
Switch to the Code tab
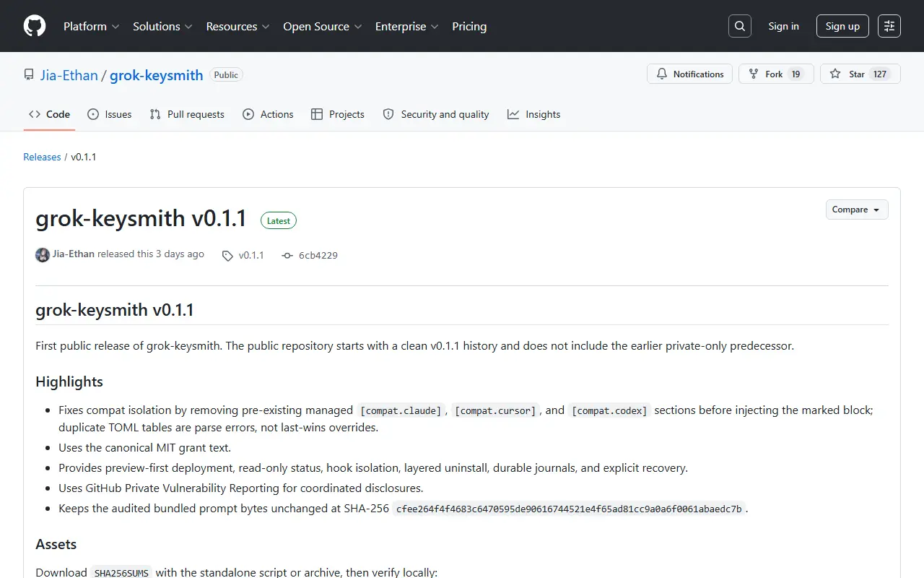tap(49, 114)
